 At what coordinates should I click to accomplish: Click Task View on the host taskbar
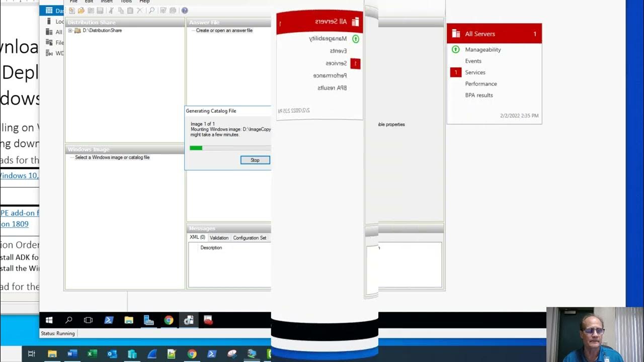[x=31, y=354]
